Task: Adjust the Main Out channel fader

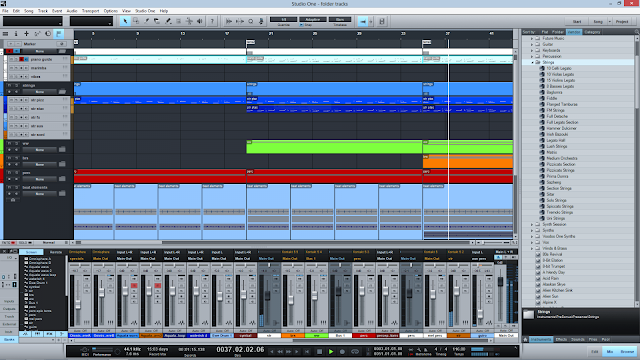Action: tap(500, 282)
